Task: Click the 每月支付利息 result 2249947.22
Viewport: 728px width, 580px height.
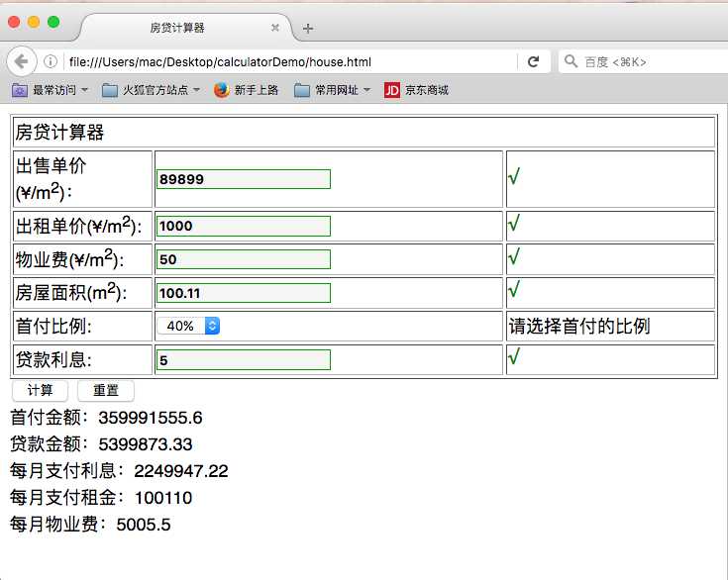Action: [181, 471]
